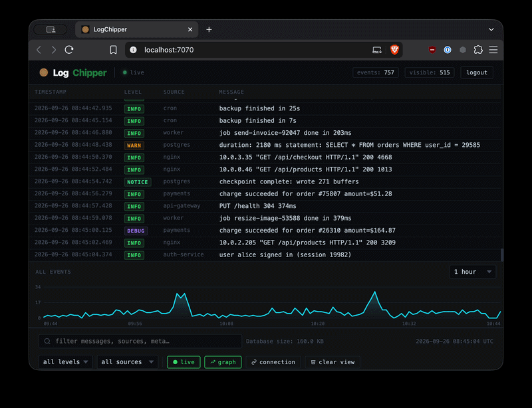
Task: View site information icon in address bar
Action: pos(134,50)
